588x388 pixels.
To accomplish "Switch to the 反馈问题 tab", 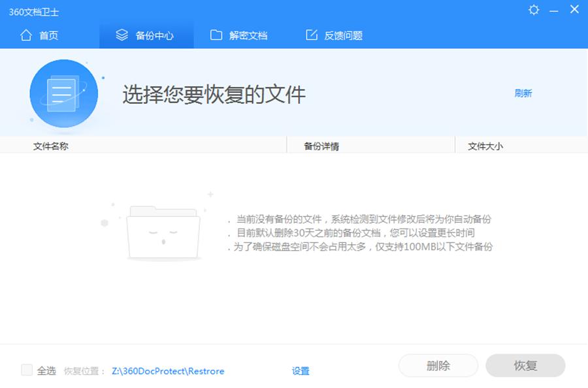I will point(343,36).
